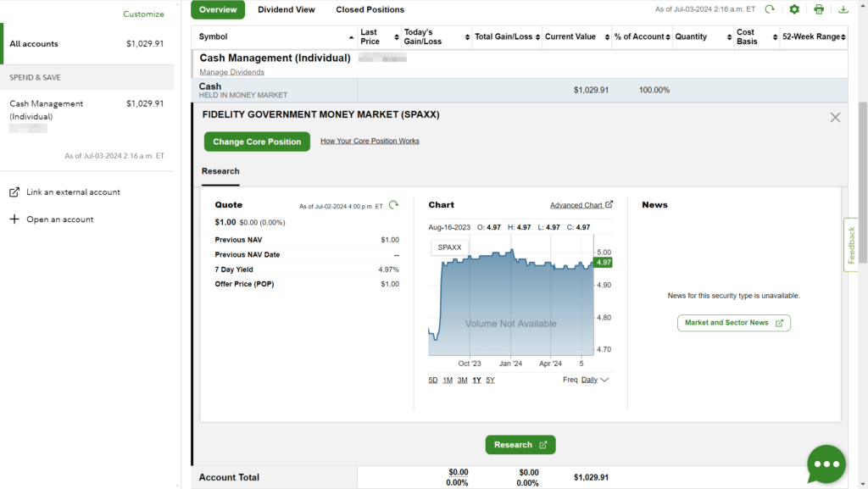868x489 pixels.
Task: Click the external link icon beside Advanced Chart
Action: point(609,205)
